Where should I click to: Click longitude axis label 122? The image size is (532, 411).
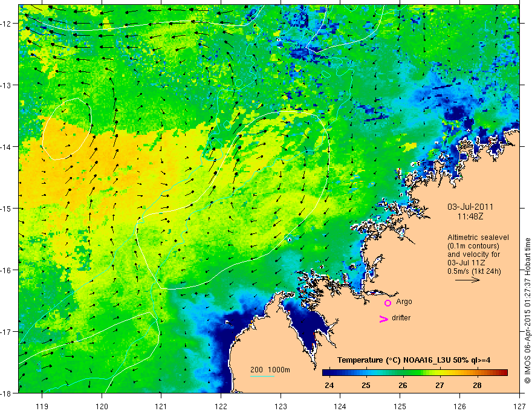pyautogui.click(x=221, y=406)
